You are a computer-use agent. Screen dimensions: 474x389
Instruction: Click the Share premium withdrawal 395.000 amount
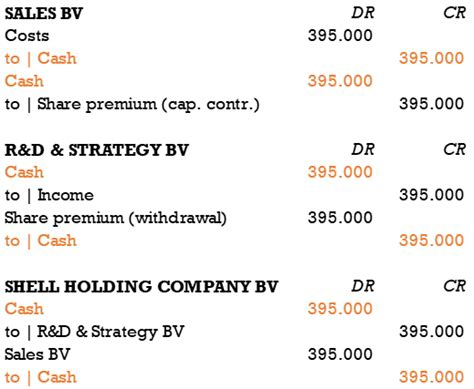coord(340,218)
